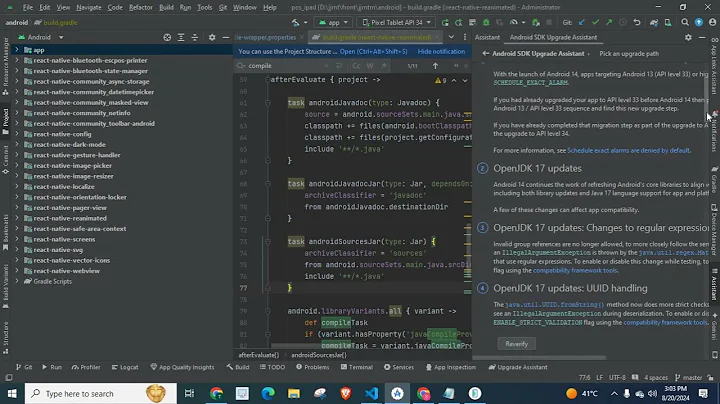Toggle Regex option in the find bar
Screen dimensions: 720x404
383,66
